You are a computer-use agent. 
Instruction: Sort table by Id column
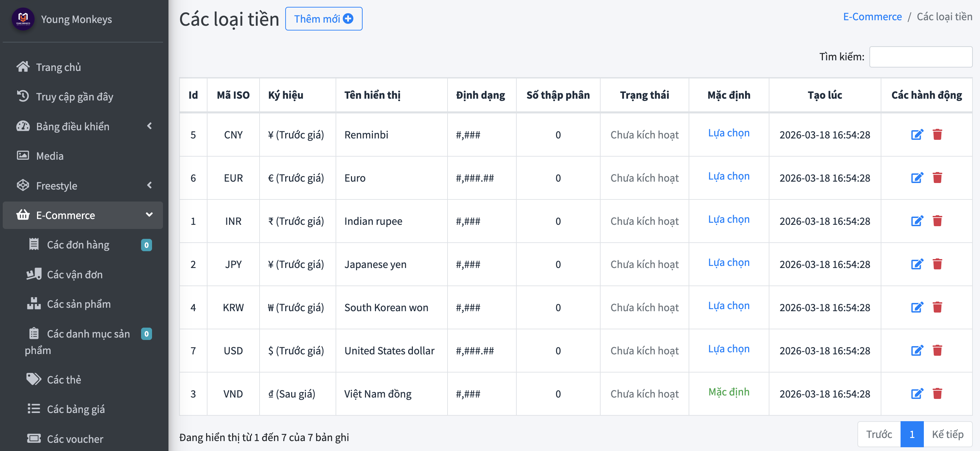[x=193, y=95]
